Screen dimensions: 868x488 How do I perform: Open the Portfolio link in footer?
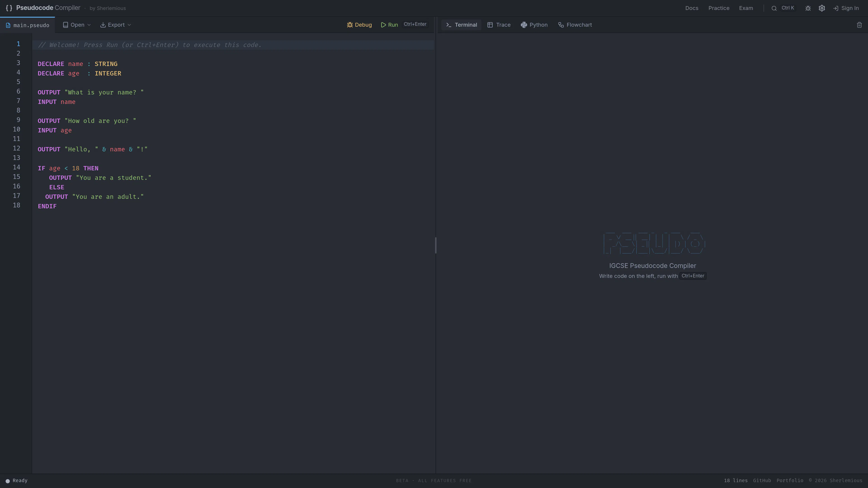pyautogui.click(x=790, y=481)
